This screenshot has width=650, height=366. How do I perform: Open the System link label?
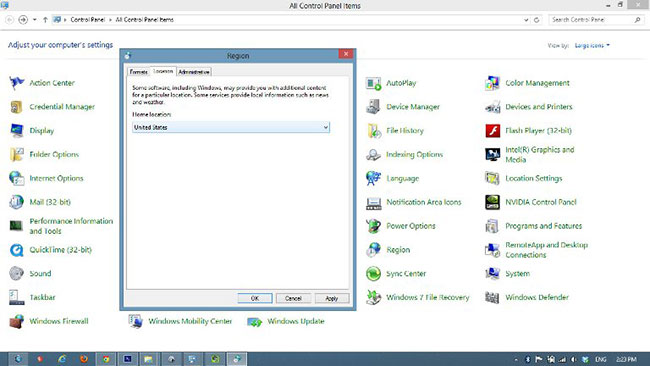(x=517, y=274)
